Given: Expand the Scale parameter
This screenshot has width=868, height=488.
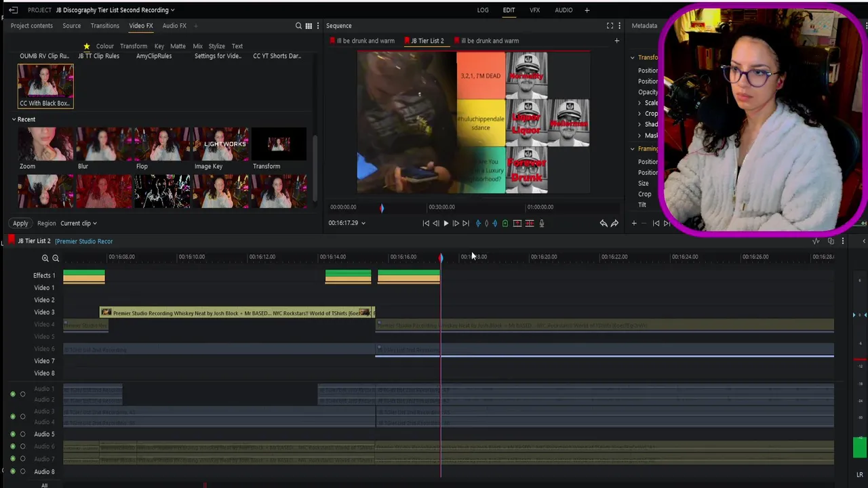Looking at the screenshot, I should (639, 103).
